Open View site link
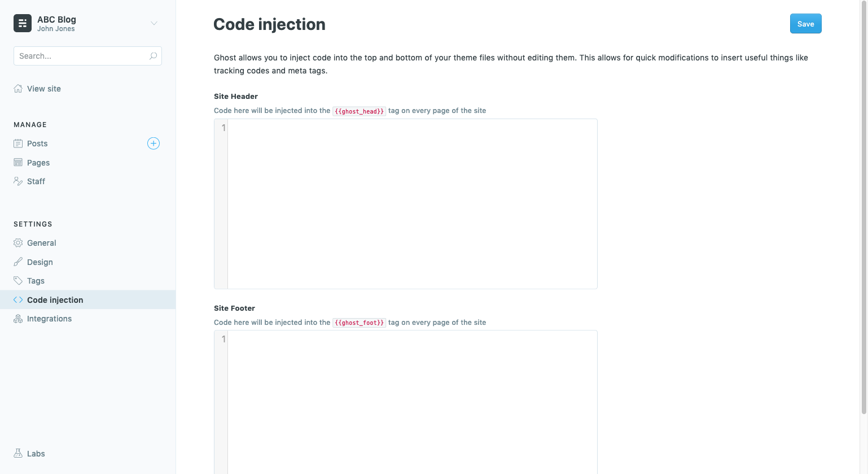The image size is (868, 474). [43, 89]
